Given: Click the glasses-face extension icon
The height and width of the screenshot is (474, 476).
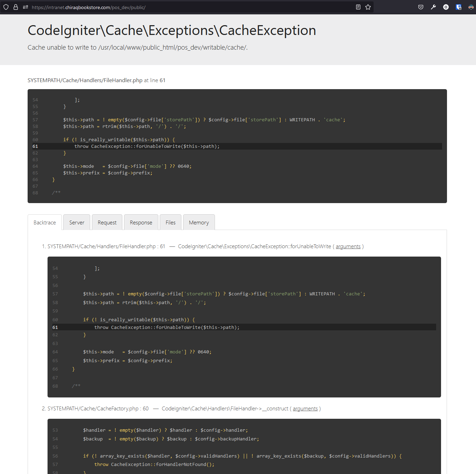Looking at the screenshot, I should 471,7.
